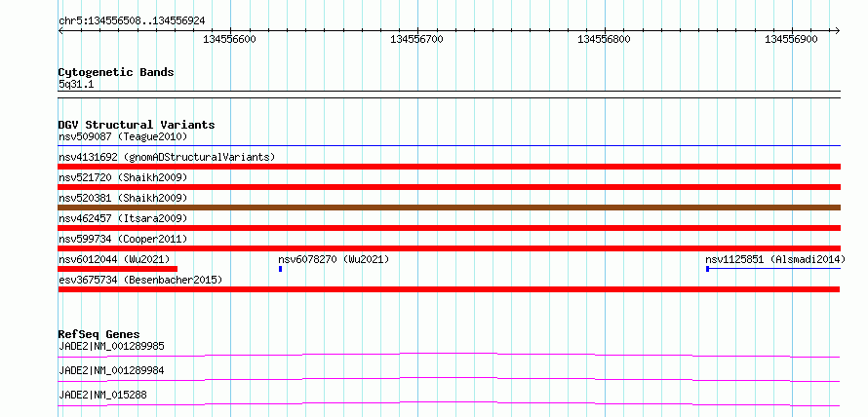
Task: Open variant nsv4131692 (gnomADStructuralVariants) label
Action: tap(167, 157)
